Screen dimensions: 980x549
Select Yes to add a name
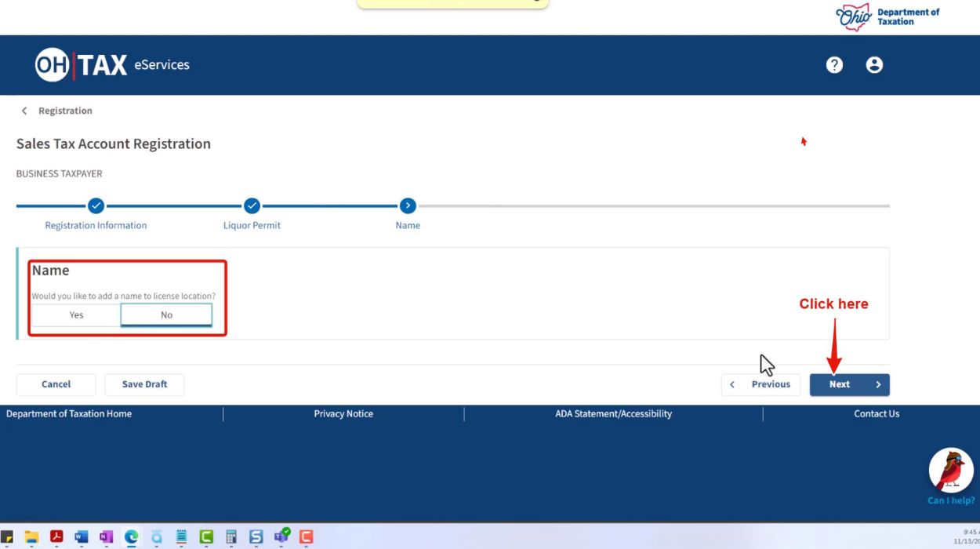(x=76, y=315)
